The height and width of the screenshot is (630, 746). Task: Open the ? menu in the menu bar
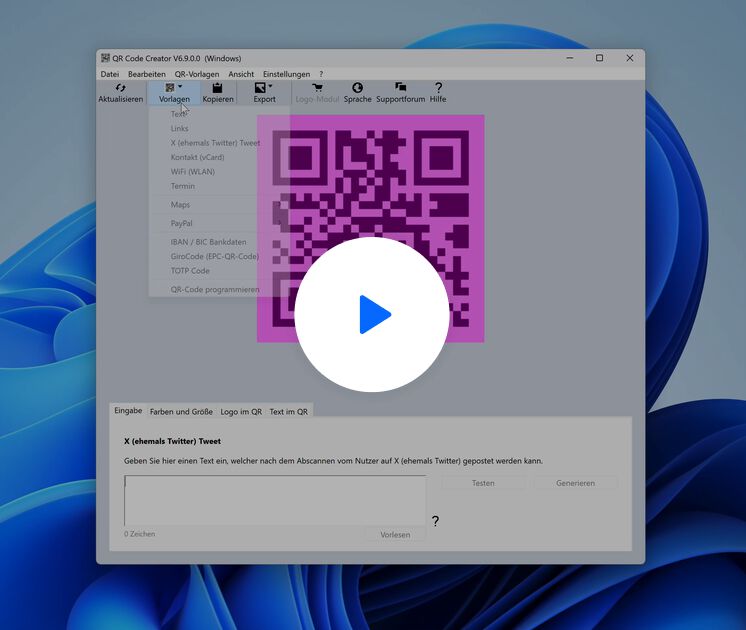(x=321, y=74)
